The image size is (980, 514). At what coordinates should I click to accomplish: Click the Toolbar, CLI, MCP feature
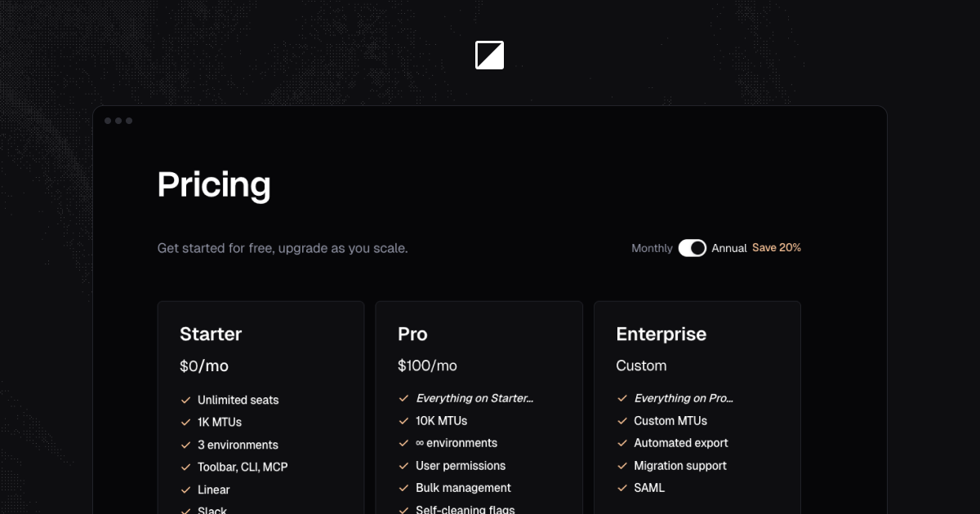243,467
